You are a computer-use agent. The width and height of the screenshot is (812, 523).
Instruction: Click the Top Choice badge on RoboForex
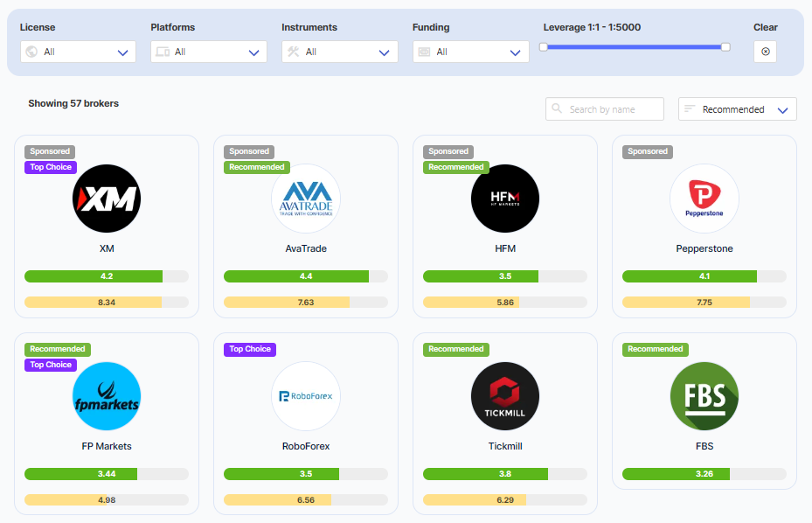[x=250, y=349]
